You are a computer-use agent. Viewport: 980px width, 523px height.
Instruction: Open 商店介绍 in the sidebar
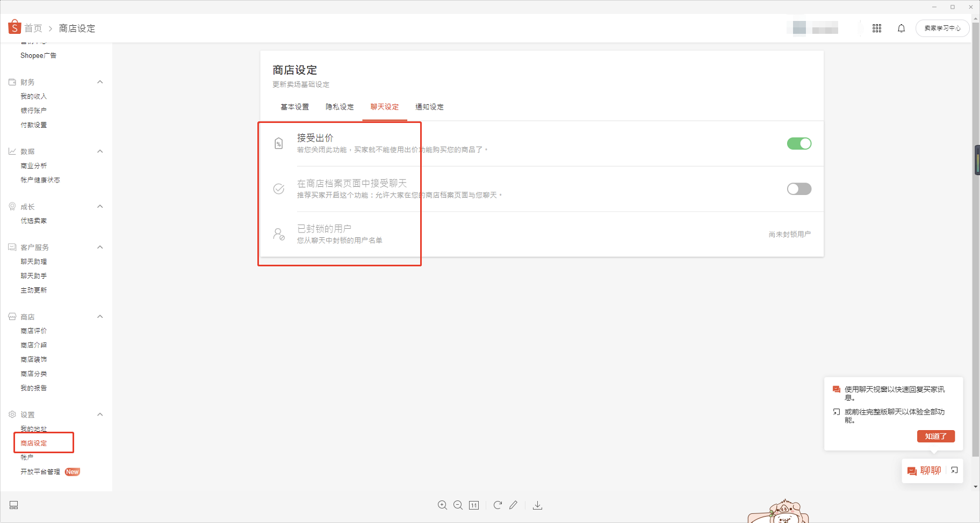coord(33,345)
